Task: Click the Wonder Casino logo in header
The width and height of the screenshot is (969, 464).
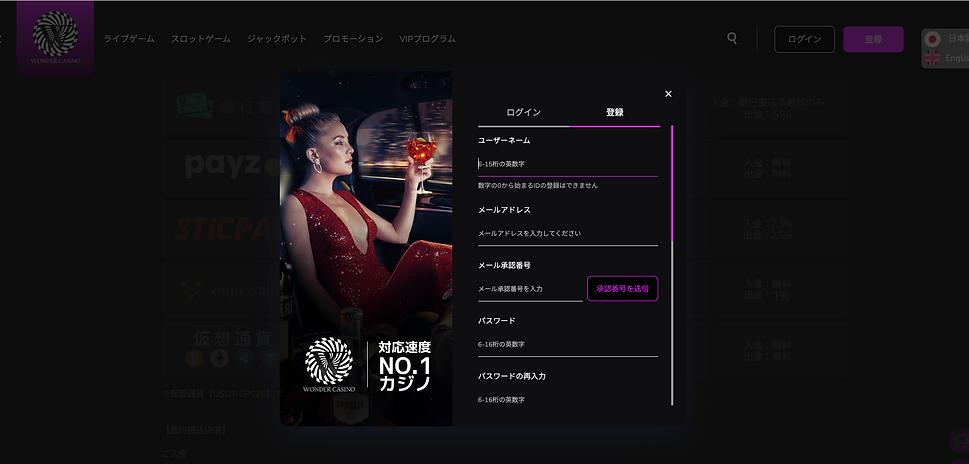Action: tap(56, 37)
